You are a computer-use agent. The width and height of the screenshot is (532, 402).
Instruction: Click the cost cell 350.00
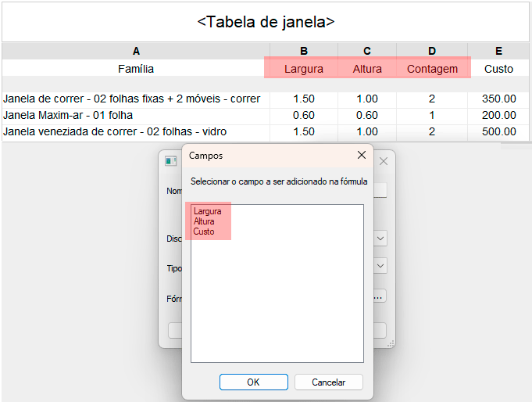(x=498, y=99)
